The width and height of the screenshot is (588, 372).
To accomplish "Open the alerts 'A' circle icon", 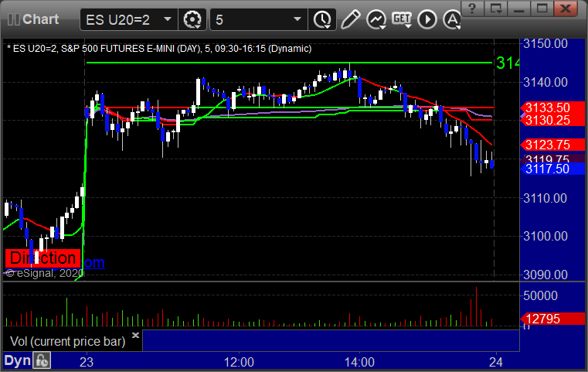I will tap(452, 19).
